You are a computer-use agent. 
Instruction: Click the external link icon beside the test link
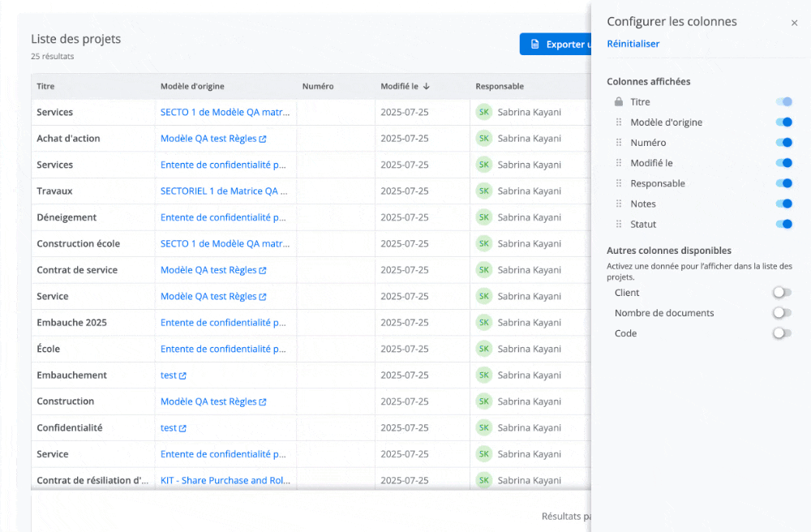(x=183, y=375)
